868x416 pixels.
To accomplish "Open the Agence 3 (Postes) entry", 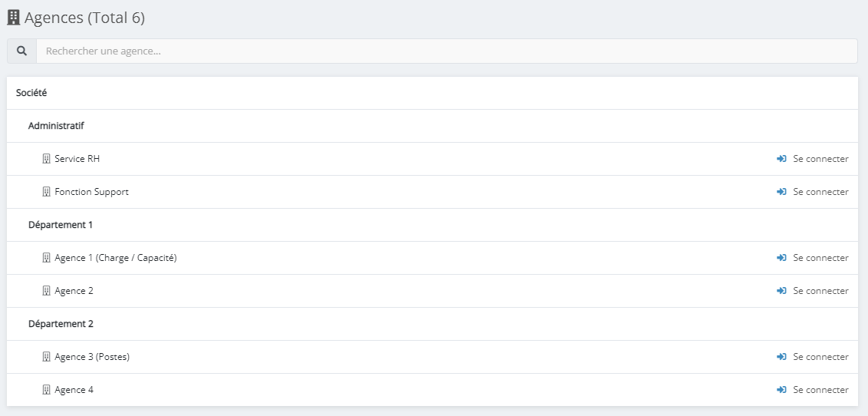I will tap(92, 357).
